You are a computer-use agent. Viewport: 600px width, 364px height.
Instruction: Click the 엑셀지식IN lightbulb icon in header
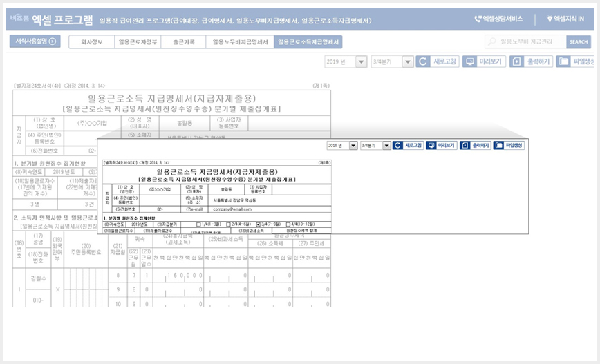coord(550,19)
